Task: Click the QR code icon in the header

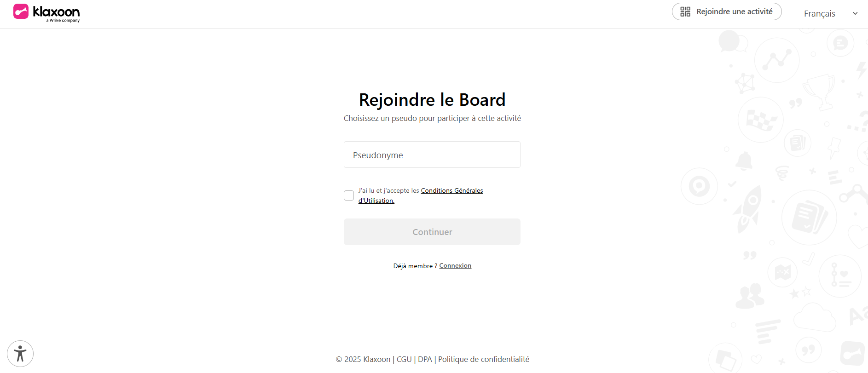Action: coord(685,11)
